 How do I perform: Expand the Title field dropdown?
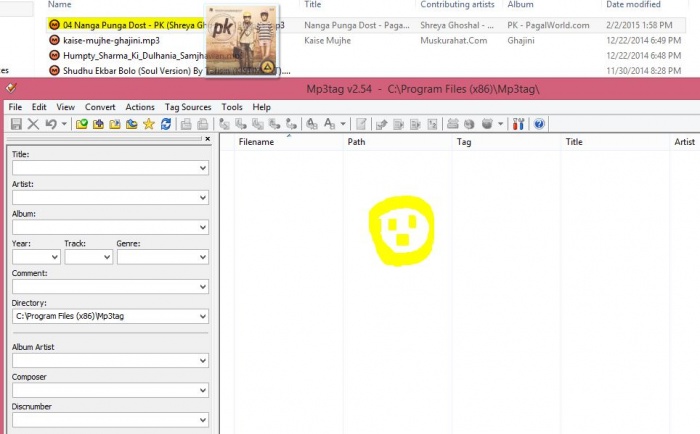click(202, 168)
